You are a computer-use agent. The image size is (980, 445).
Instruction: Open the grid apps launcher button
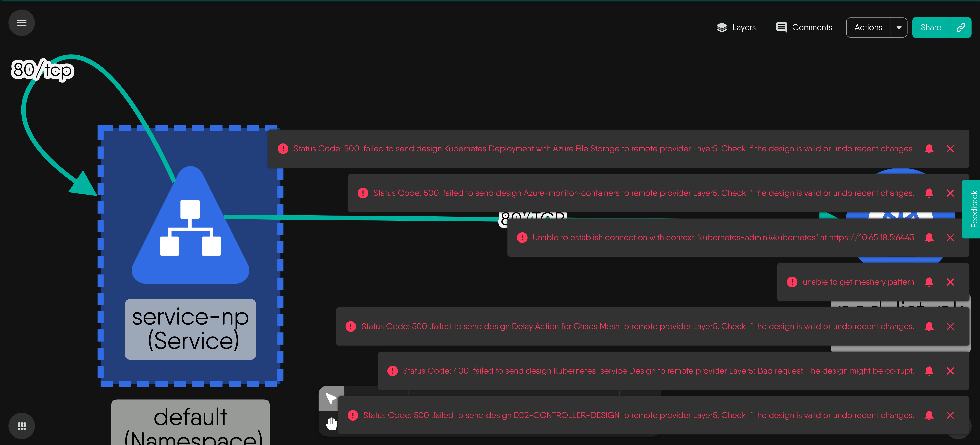[x=22, y=426]
